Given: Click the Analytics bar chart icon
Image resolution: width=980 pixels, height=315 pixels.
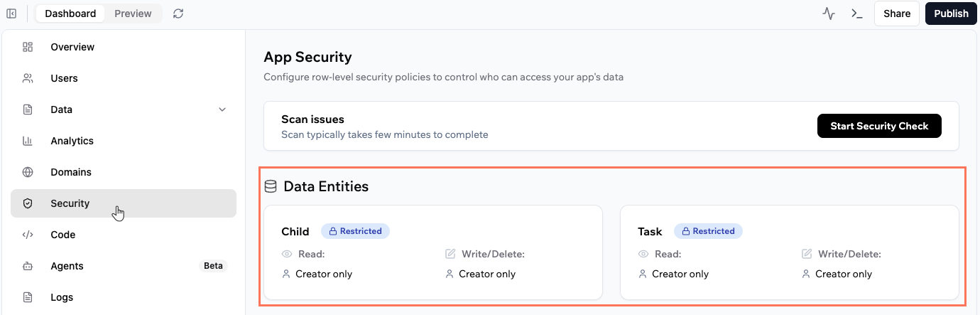Looking at the screenshot, I should (28, 141).
